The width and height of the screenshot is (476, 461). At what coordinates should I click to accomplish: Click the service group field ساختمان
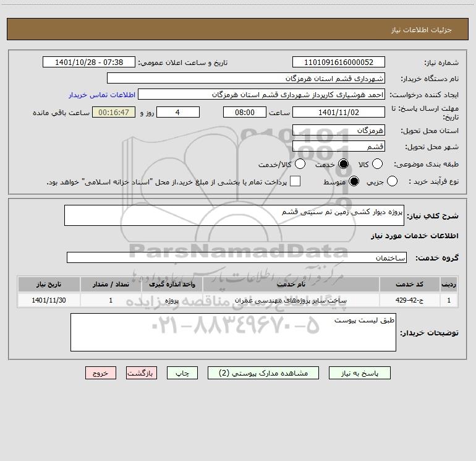237,257
